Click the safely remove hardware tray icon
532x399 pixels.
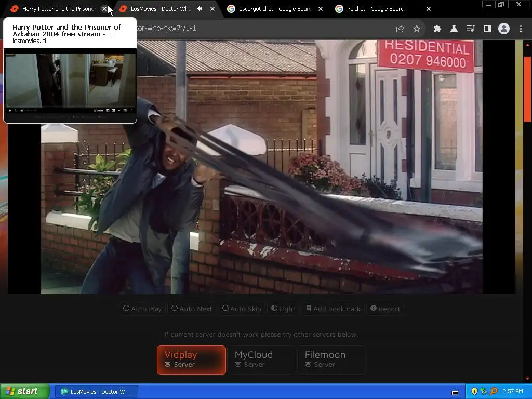coord(484,392)
